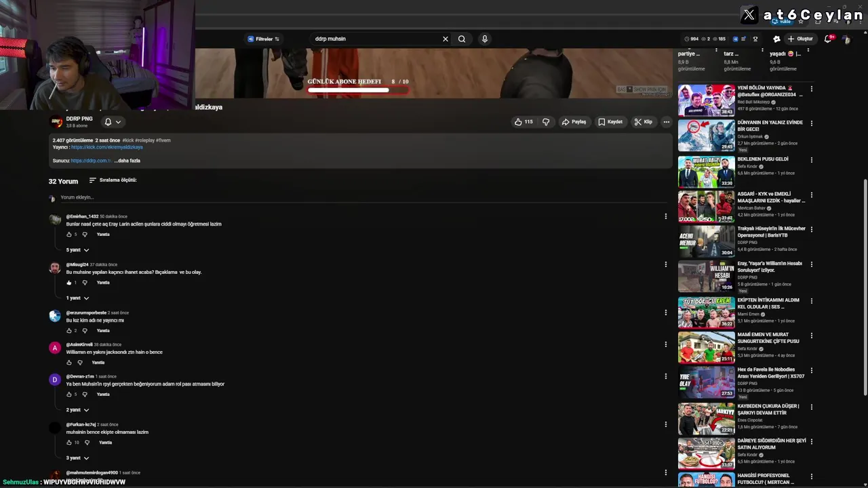The width and height of the screenshot is (868, 488).
Task: Clear the search text with the X icon
Action: (x=446, y=39)
